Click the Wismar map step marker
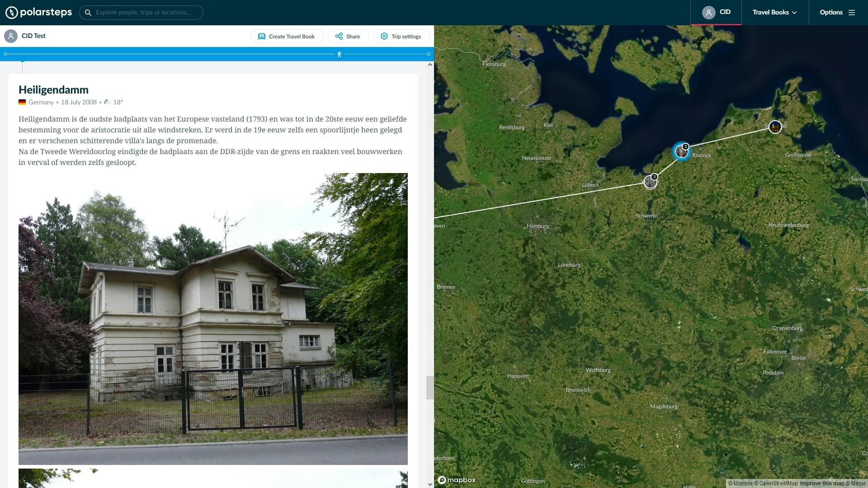Image resolution: width=868 pixels, height=488 pixels. pos(650,182)
